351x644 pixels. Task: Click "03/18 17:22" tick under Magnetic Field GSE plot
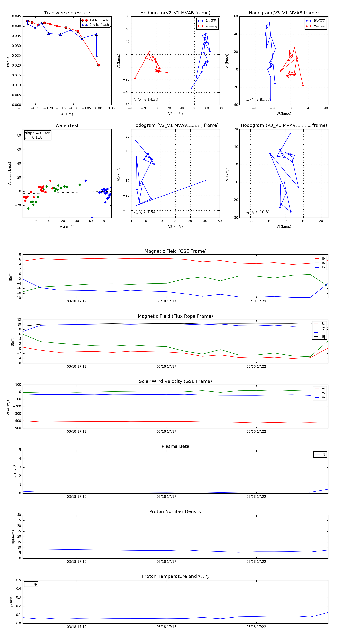256,302
